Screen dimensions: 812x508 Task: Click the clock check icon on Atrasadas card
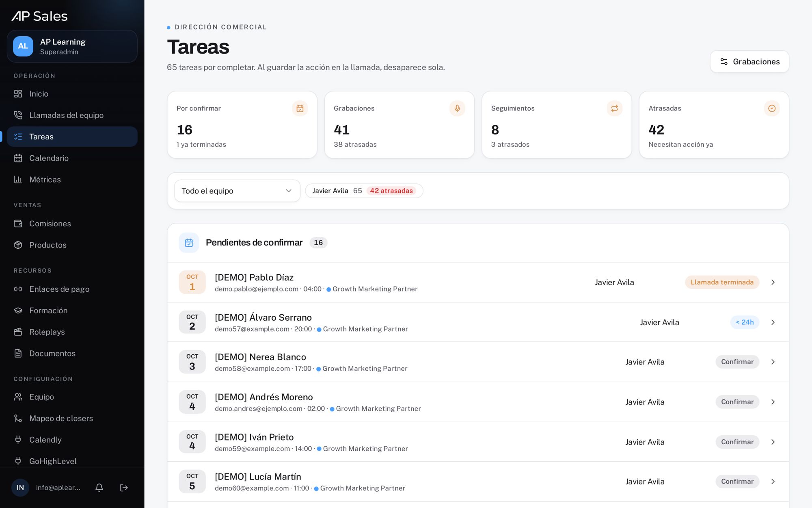click(772, 108)
